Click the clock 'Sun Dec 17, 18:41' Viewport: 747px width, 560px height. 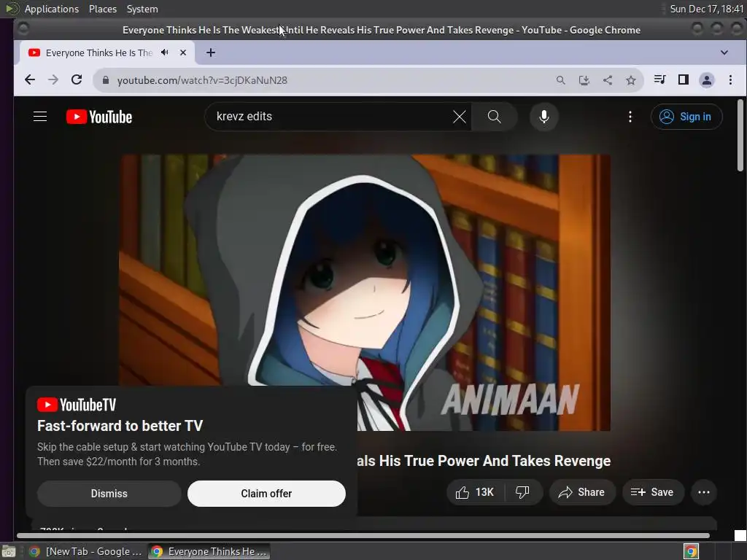(706, 9)
